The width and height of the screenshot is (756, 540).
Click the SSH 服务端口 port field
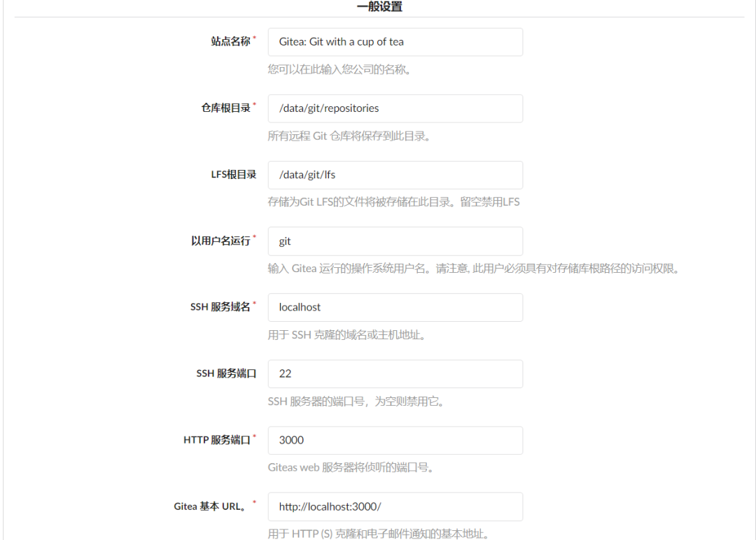click(x=395, y=374)
